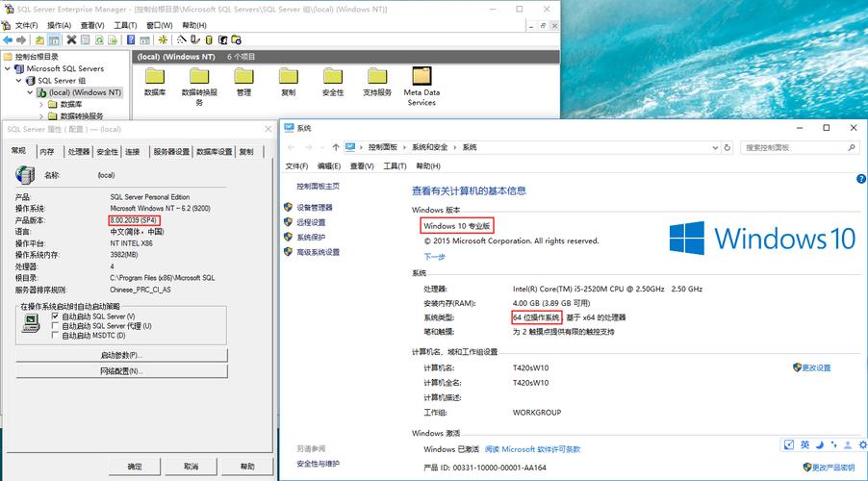Toggle the console tree show/hide toolbar icon
Screen dimensions: 868x481
[x=54, y=39]
